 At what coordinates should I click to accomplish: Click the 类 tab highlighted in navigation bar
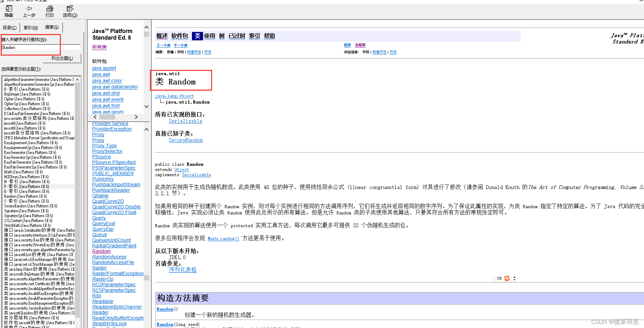click(197, 36)
